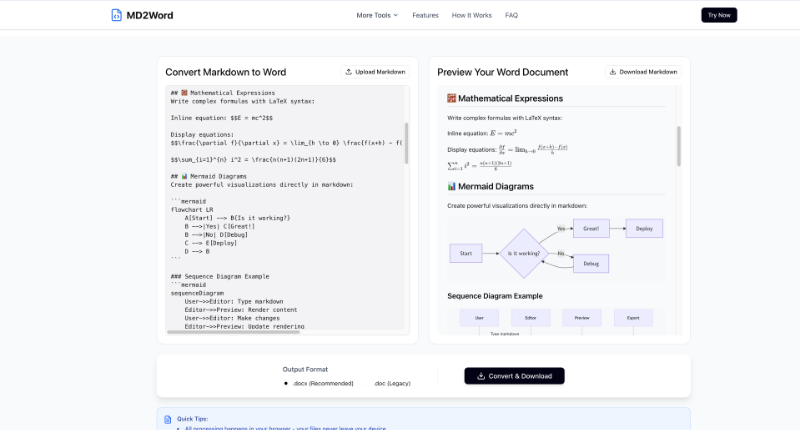The height and width of the screenshot is (430, 800).
Task: Click the Deploy node in flowchart preview
Action: 644,229
